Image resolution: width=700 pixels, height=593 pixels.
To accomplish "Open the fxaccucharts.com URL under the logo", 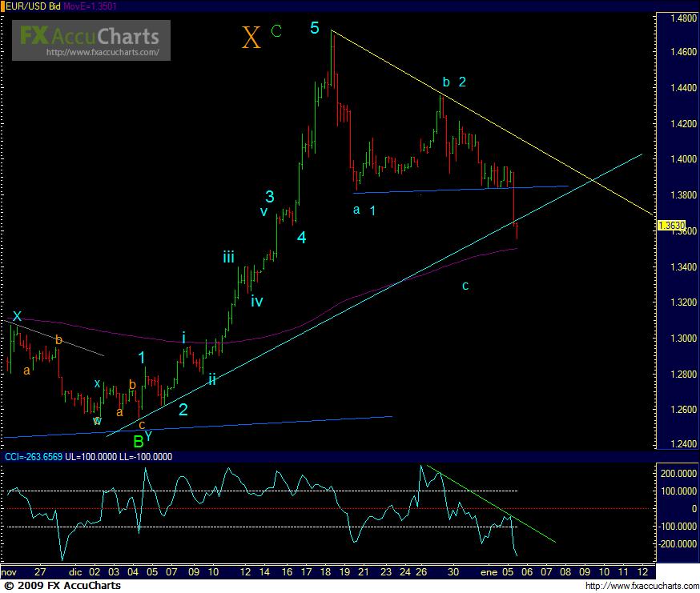I will [107, 54].
